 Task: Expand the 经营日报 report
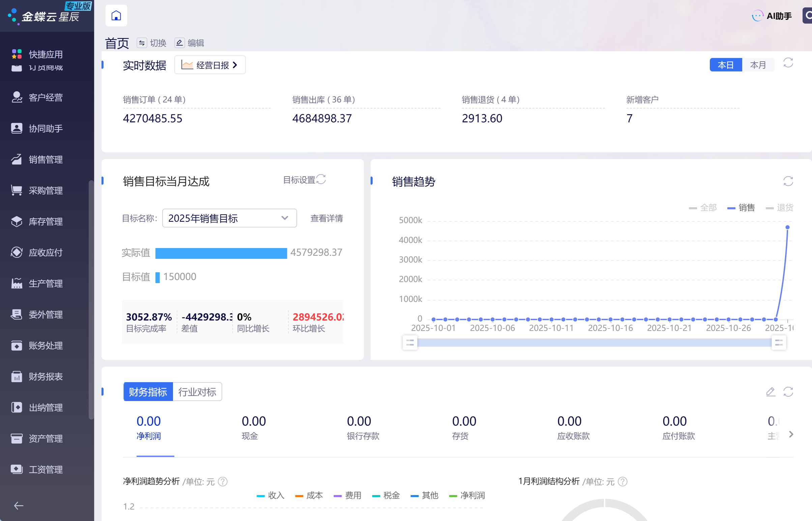pos(210,65)
